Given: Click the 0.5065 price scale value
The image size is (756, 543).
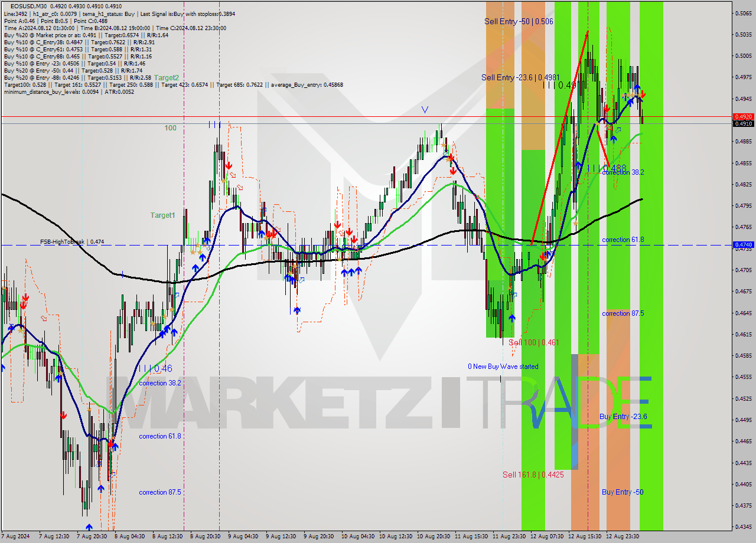Looking at the screenshot, I should pos(743,13).
